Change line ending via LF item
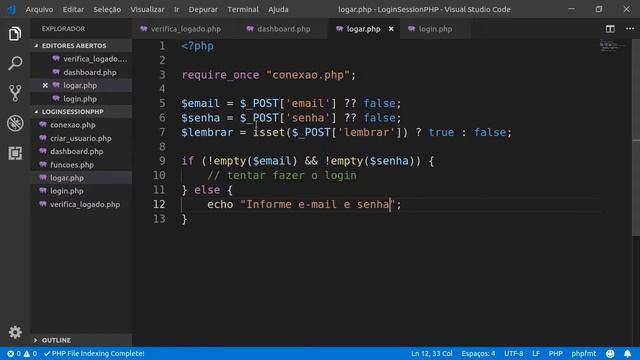640x360 pixels. 536,353
